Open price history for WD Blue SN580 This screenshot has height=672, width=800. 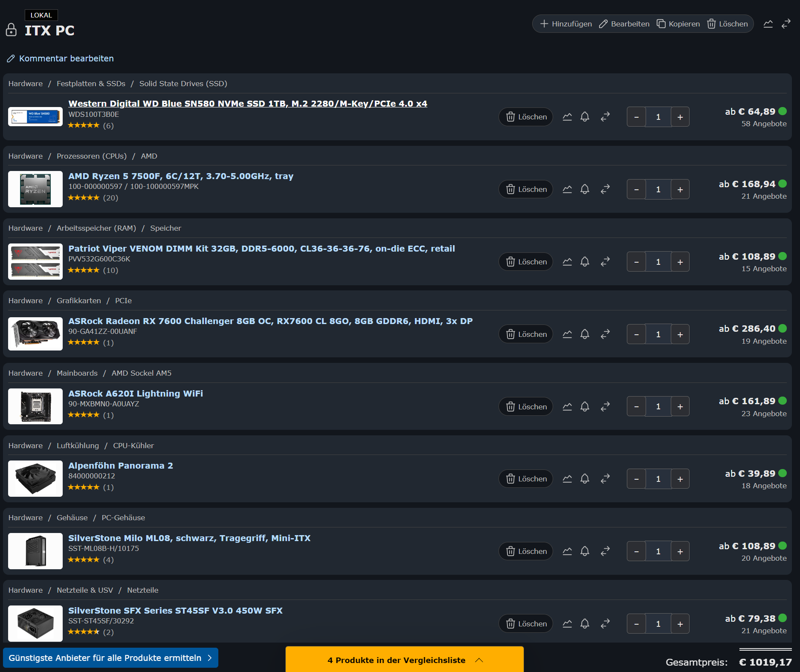tap(567, 117)
